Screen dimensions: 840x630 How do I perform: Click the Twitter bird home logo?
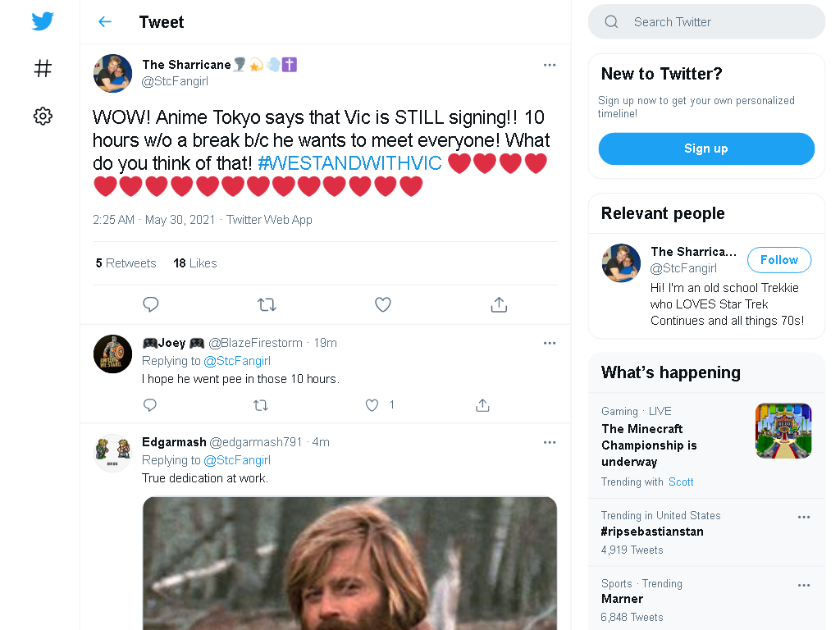[x=43, y=21]
